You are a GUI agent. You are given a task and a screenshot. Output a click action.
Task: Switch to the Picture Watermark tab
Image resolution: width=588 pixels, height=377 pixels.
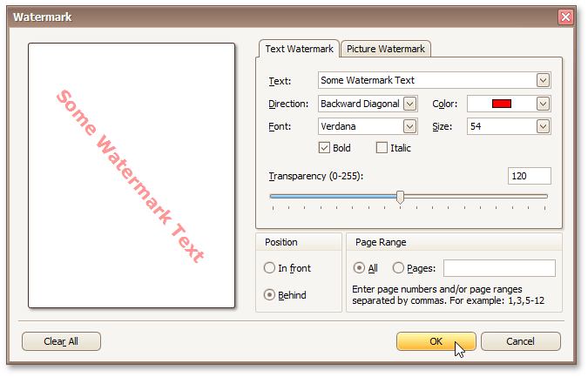click(385, 49)
